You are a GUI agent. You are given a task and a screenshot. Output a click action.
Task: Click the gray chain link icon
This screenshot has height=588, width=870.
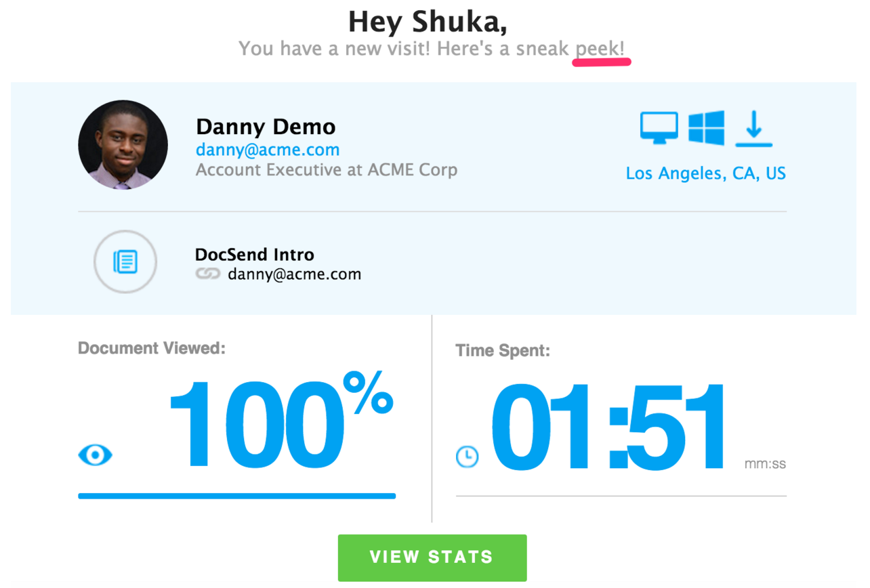click(208, 274)
